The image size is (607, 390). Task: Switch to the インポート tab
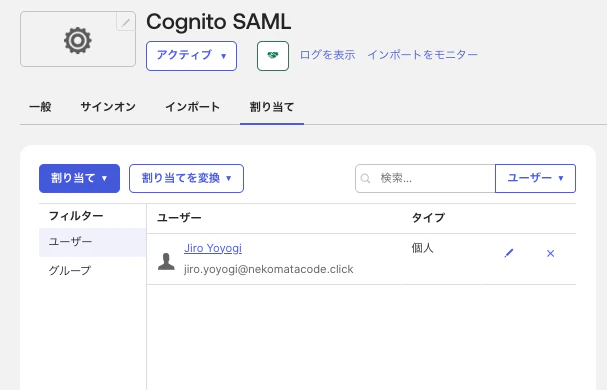(x=192, y=107)
